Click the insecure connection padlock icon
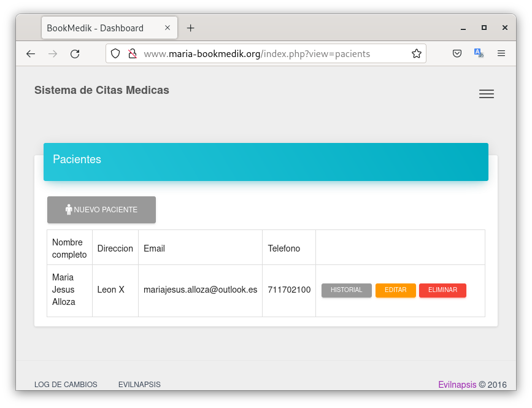Image resolution: width=532 pixels, height=408 pixels. 131,54
